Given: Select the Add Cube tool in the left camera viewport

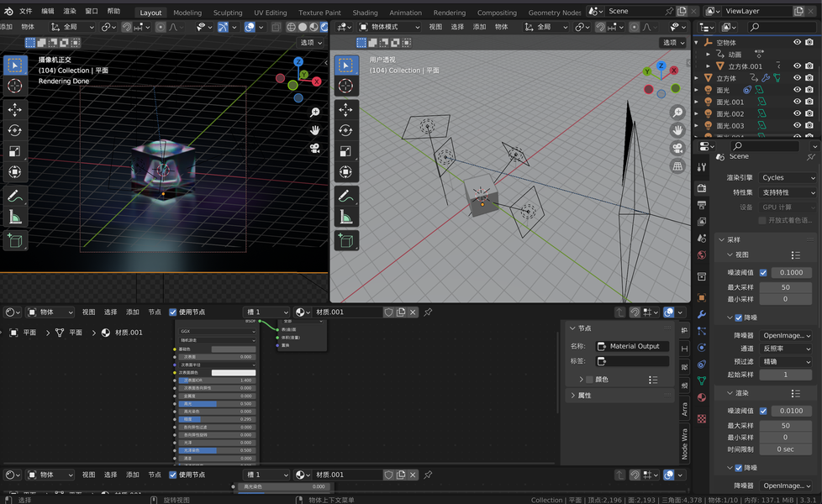Looking at the screenshot, I should click(14, 240).
